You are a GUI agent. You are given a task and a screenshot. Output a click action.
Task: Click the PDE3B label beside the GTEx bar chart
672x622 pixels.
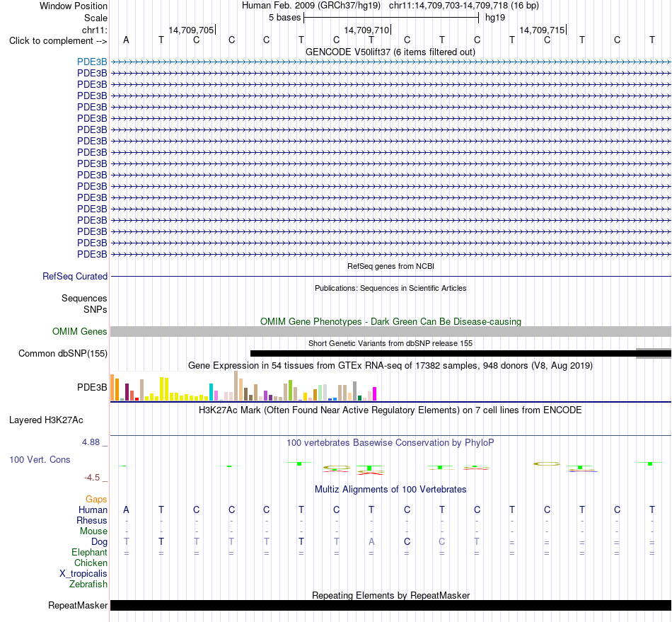(x=92, y=387)
